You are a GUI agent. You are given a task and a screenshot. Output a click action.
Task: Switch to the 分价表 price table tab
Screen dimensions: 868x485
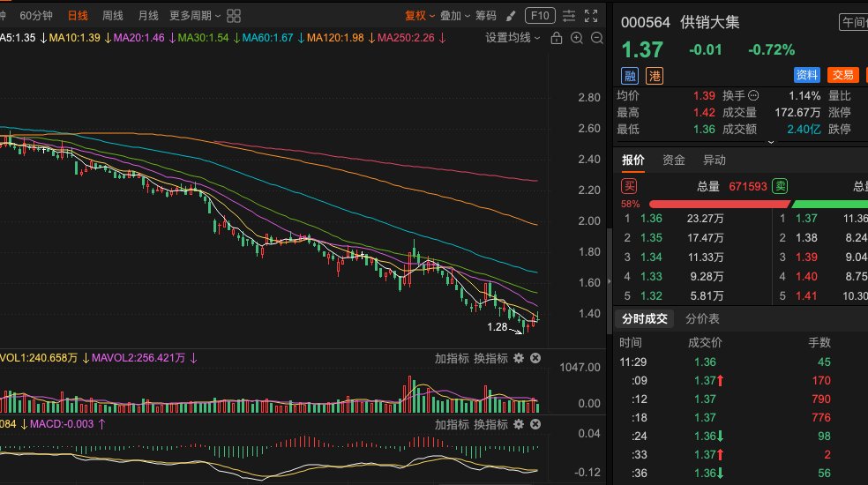(702, 318)
